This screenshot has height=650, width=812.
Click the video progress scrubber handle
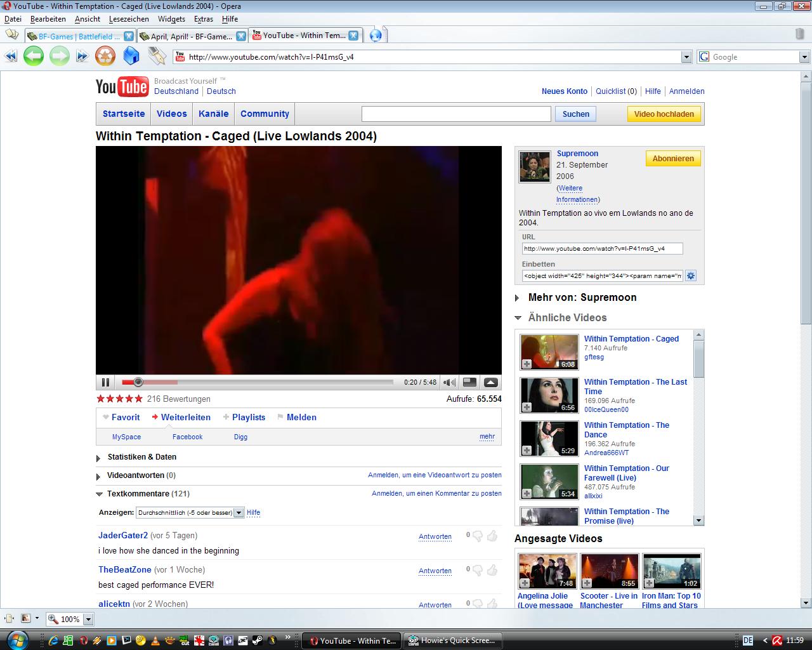click(138, 382)
